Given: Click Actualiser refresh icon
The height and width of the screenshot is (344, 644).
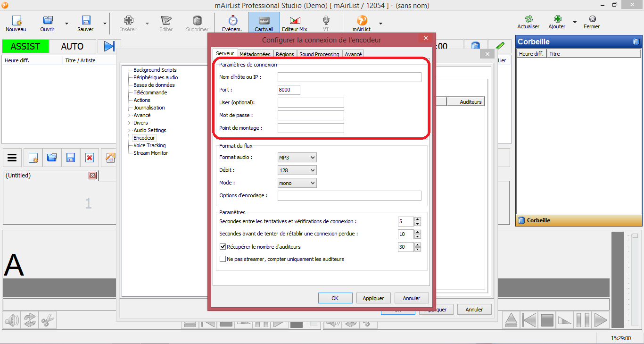Looking at the screenshot, I should 528,19.
